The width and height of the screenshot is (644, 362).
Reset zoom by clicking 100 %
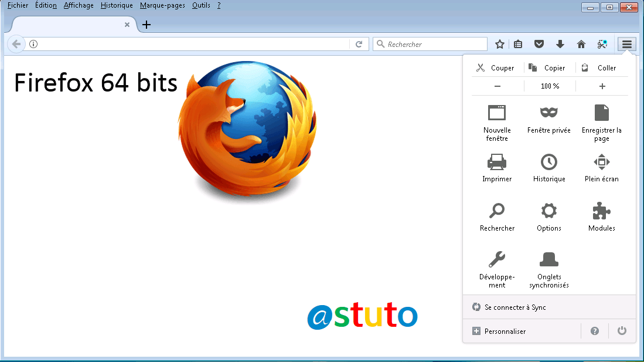tap(550, 86)
